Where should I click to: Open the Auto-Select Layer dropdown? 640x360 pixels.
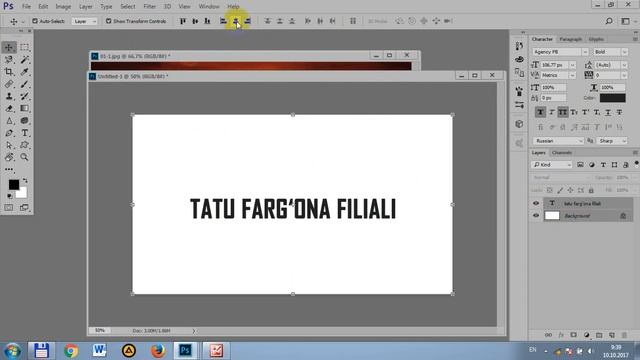[x=84, y=21]
